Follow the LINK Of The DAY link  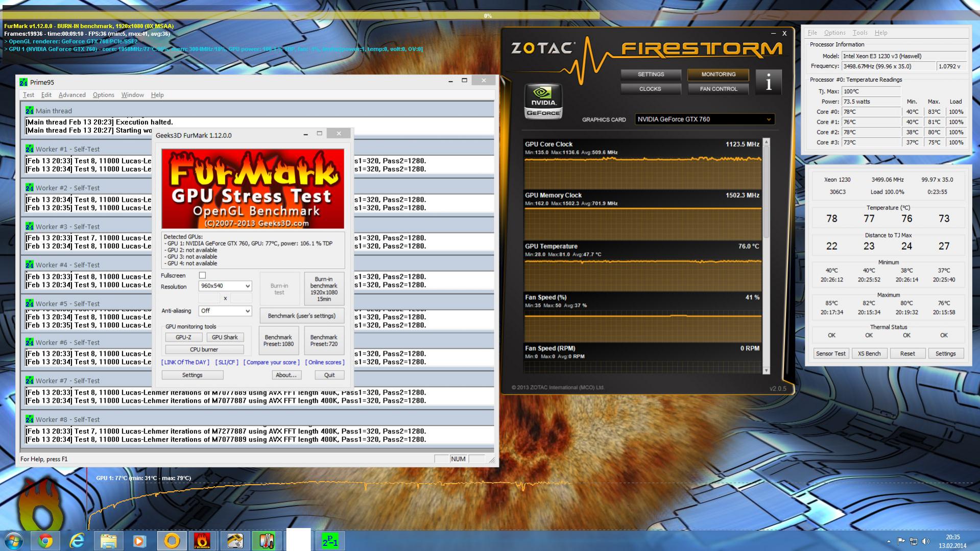(185, 362)
